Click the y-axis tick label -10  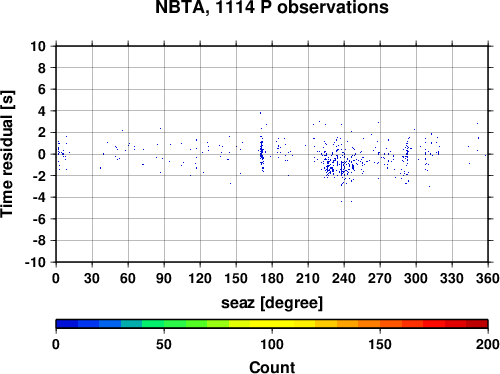[x=35, y=262]
